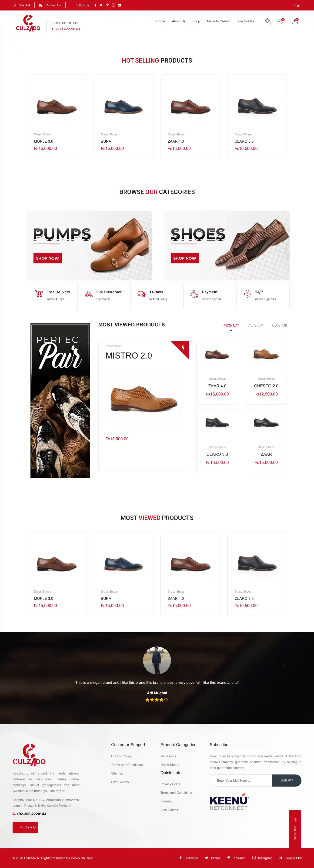The image size is (314, 868).
Task: Show the previous testimonial with left arrow
Action: pos(31,666)
